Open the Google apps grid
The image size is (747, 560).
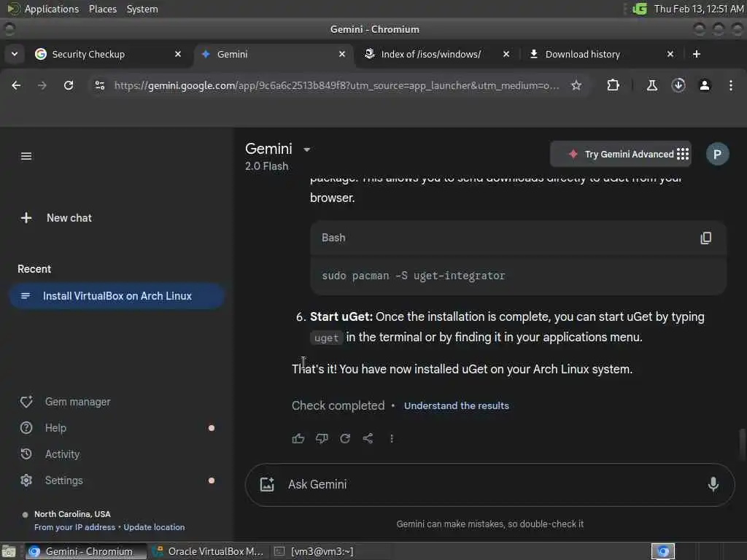click(x=683, y=154)
